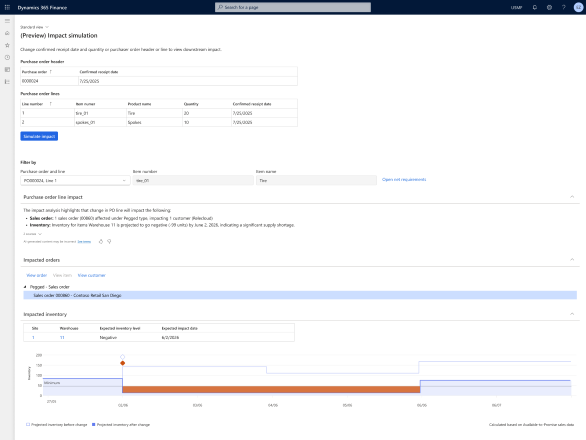This screenshot has width=586, height=440.
Task: Give thumbs down on AI summary
Action: click(x=109, y=241)
